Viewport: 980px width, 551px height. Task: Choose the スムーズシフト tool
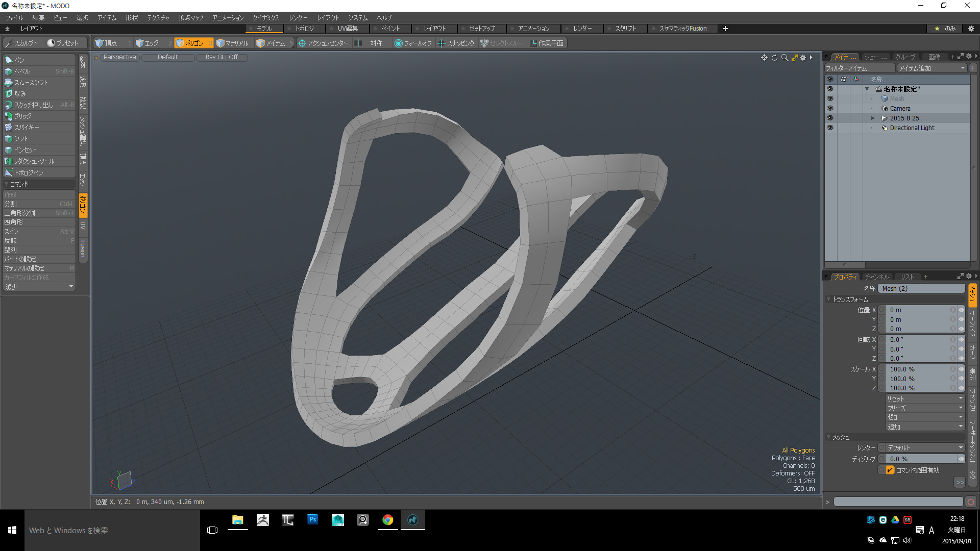(x=39, y=82)
